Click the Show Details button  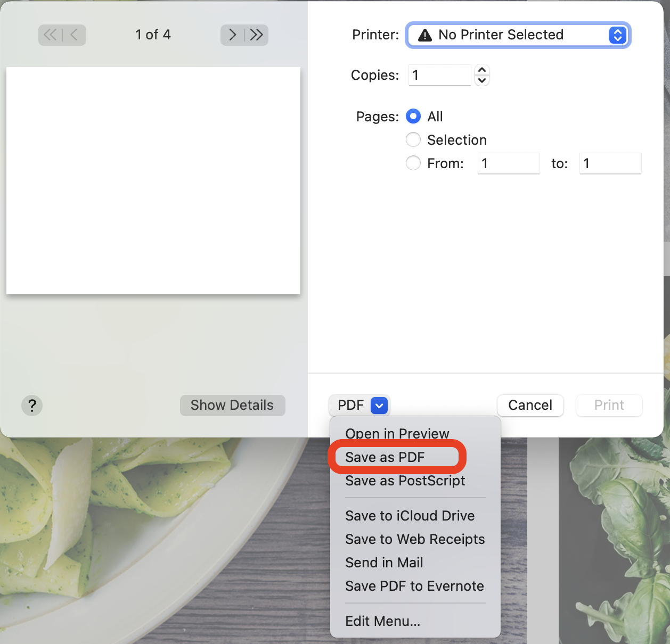pos(232,406)
